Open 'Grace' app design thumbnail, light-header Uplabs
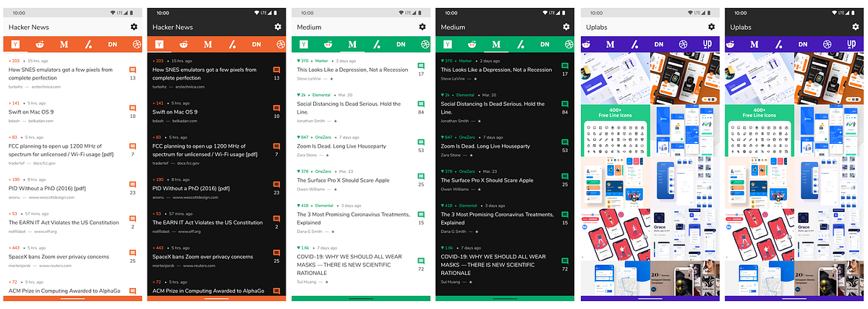868x309 pixels. (685, 234)
